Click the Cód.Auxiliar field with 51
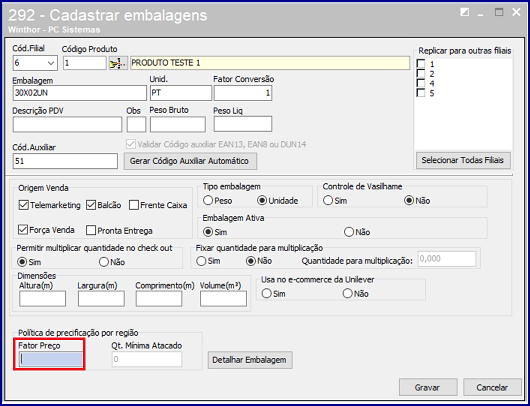Image resolution: width=530 pixels, height=406 pixels. pos(65,161)
